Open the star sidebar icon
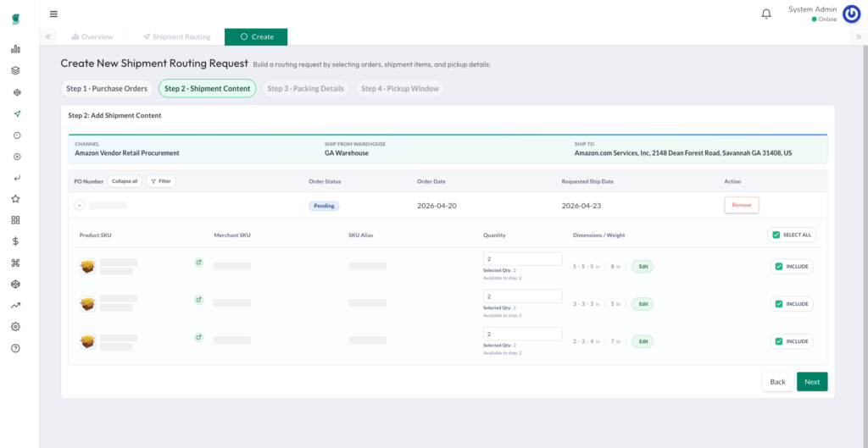868x448 pixels. 15,198
